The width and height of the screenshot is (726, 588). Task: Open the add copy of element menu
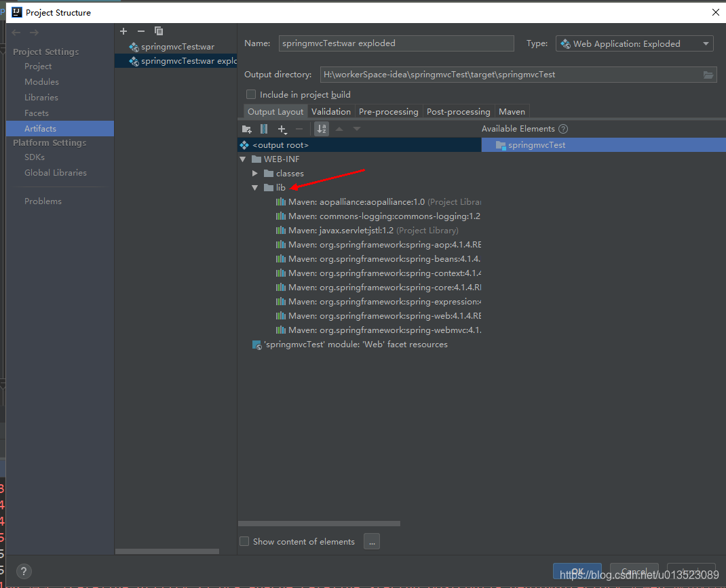point(282,129)
